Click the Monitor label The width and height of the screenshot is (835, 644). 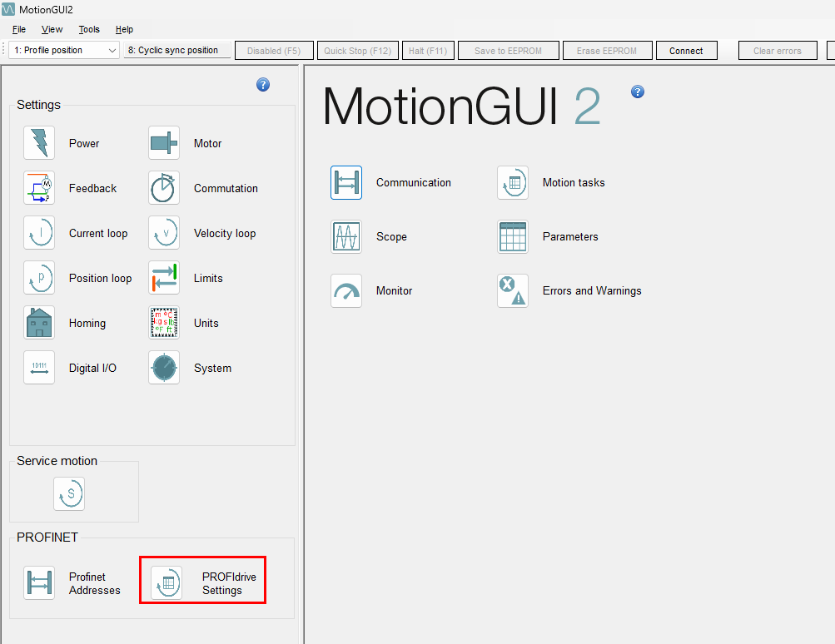(x=394, y=291)
